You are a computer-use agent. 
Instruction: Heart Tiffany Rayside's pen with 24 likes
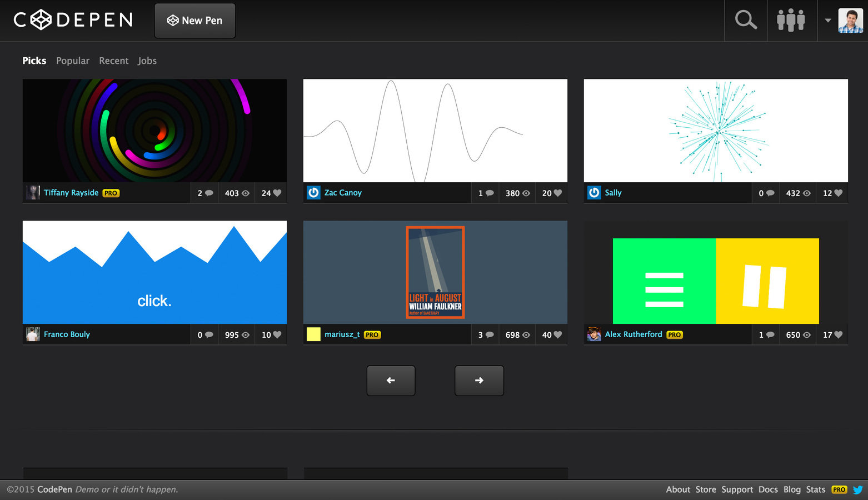(271, 193)
